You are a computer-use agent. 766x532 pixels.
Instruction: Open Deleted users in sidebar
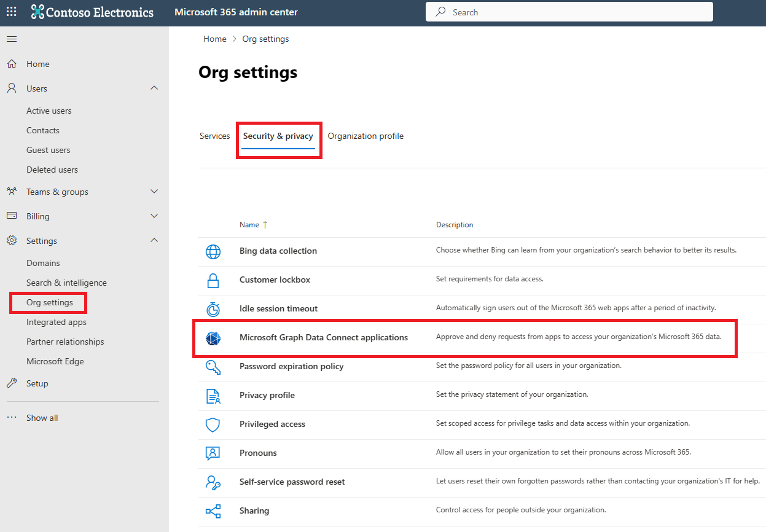[52, 170]
